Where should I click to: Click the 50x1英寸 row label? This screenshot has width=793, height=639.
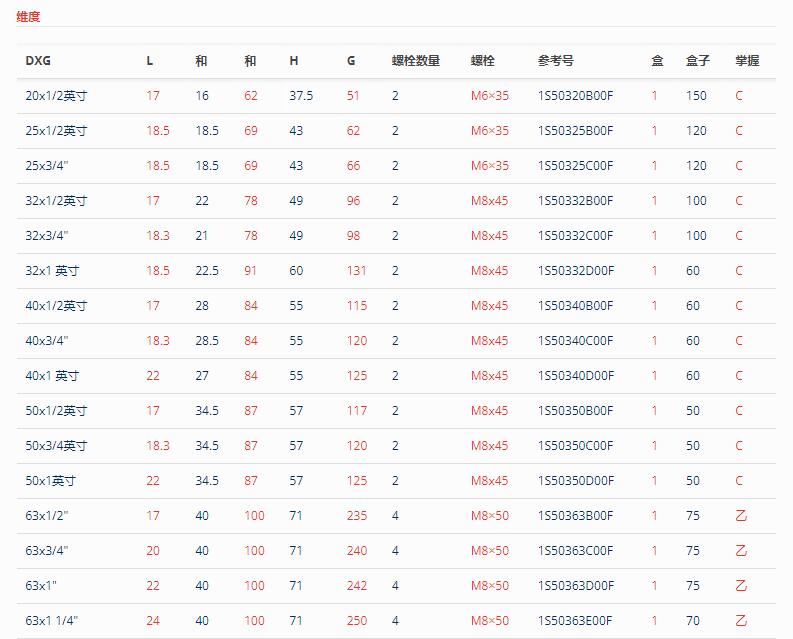pos(51,481)
